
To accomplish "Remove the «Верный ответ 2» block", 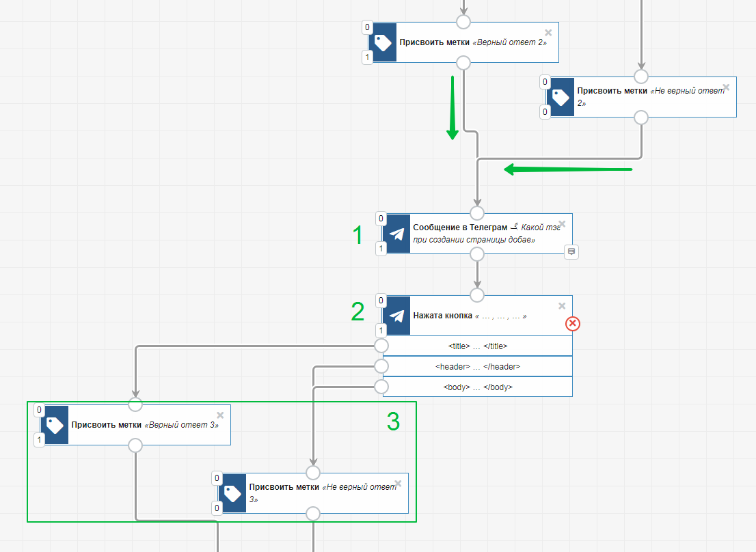I will pos(548,32).
